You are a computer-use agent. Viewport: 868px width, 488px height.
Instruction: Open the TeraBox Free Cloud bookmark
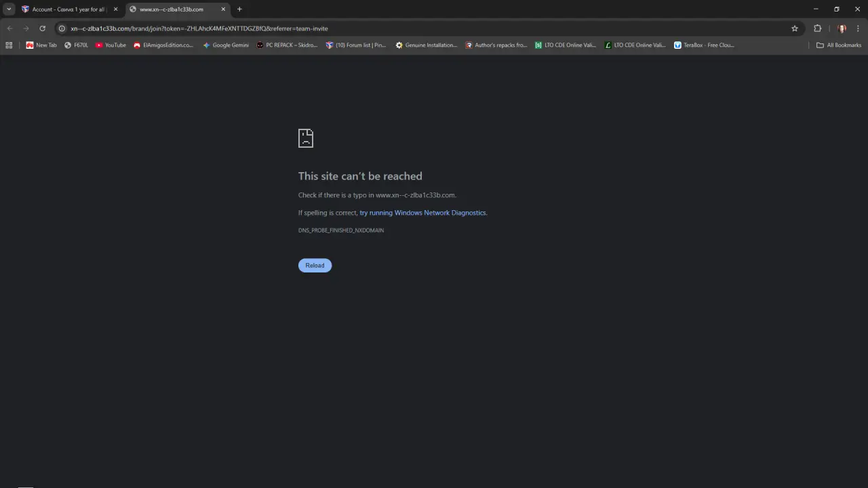(704, 45)
